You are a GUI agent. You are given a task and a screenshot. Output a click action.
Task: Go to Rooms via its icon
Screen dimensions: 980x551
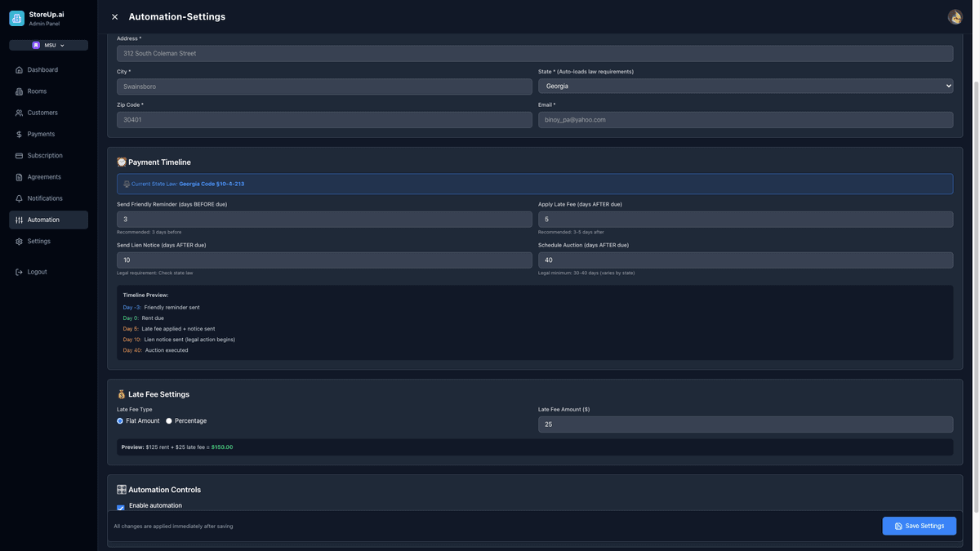[x=19, y=91]
